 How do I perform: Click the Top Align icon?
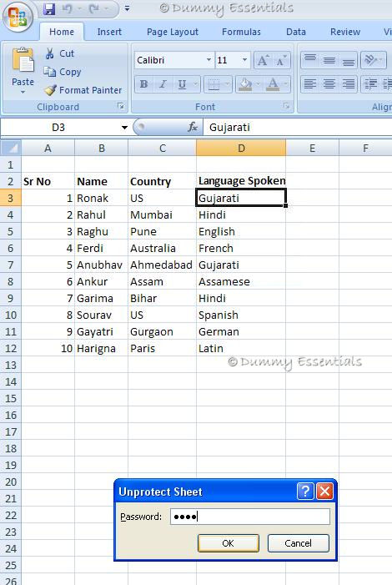pyautogui.click(x=310, y=60)
